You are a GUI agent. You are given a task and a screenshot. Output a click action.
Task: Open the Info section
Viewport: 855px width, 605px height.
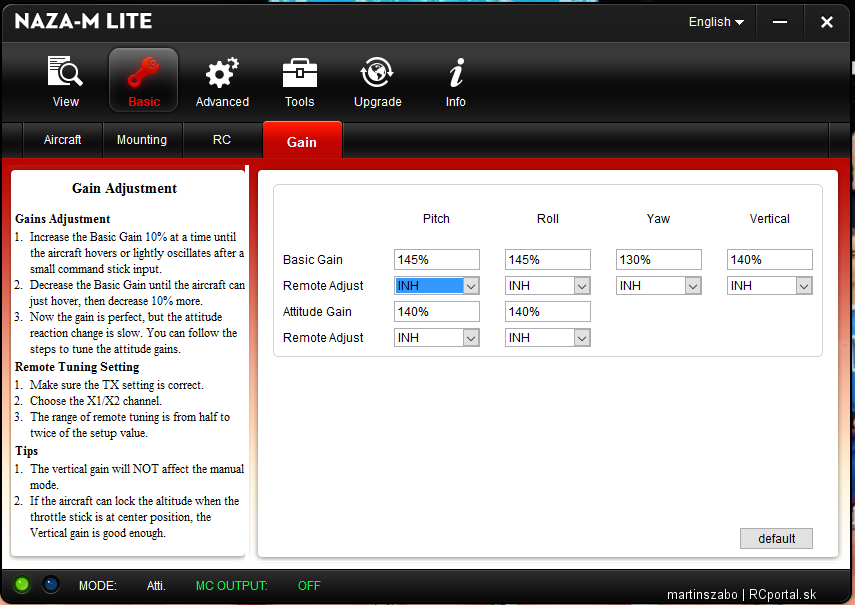point(456,81)
